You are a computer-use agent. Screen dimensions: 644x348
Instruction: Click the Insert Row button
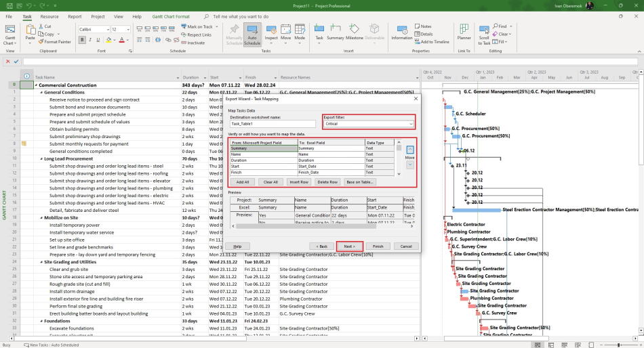click(x=298, y=182)
